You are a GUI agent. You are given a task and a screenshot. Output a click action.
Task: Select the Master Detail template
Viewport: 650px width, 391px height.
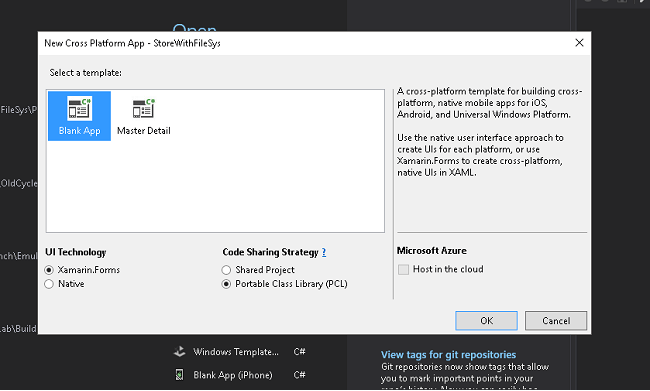(143, 116)
